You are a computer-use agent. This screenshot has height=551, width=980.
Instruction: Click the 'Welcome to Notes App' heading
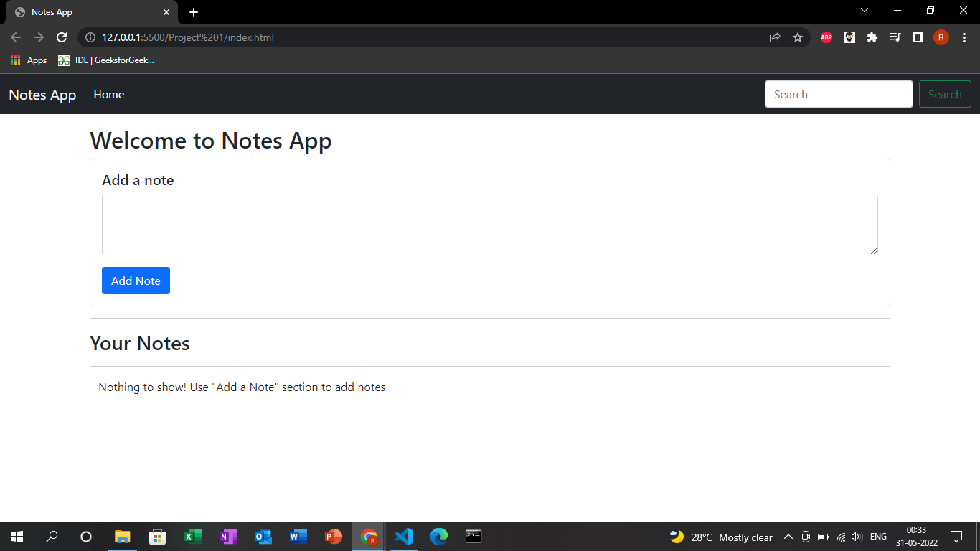211,141
